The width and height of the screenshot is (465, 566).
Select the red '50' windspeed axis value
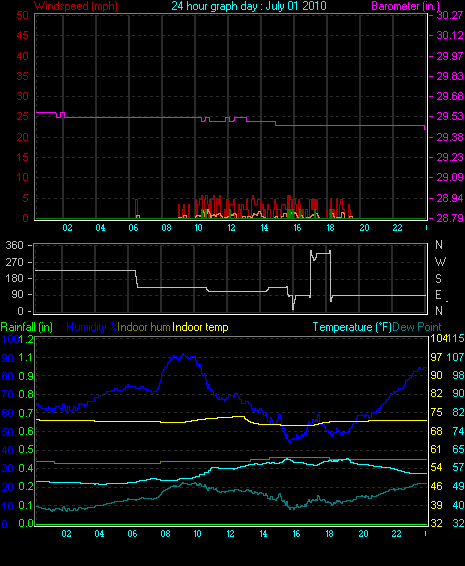[22, 15]
